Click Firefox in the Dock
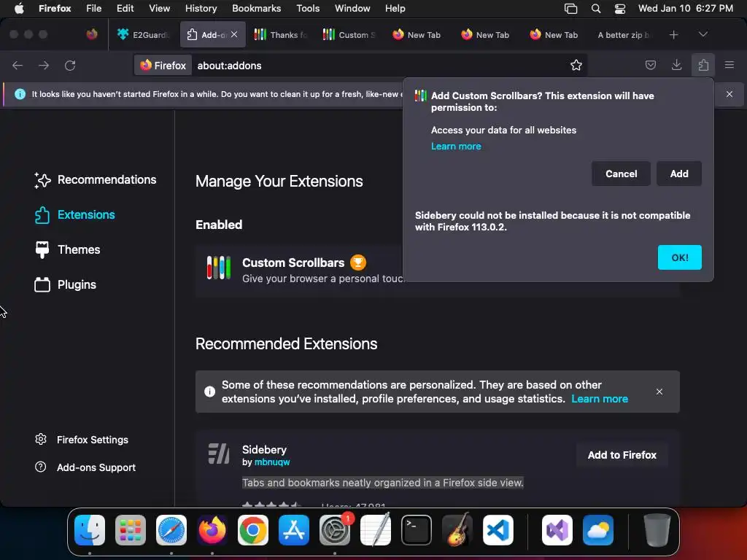Viewport: 747px width, 560px height. click(x=212, y=530)
